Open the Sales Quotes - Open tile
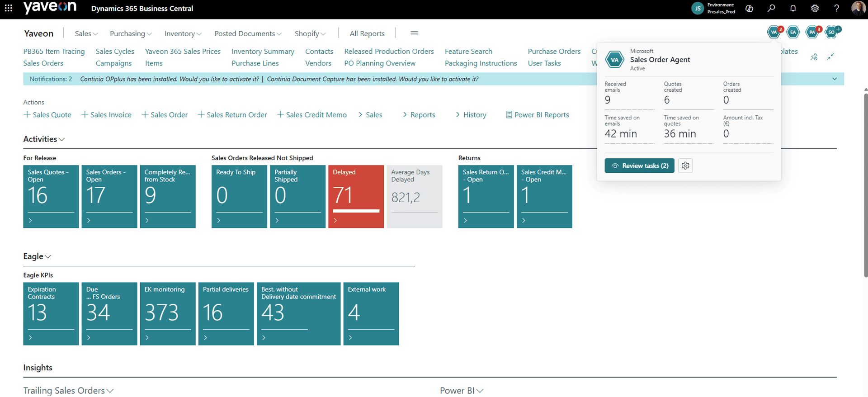Image resolution: width=868 pixels, height=397 pixels. (x=51, y=197)
